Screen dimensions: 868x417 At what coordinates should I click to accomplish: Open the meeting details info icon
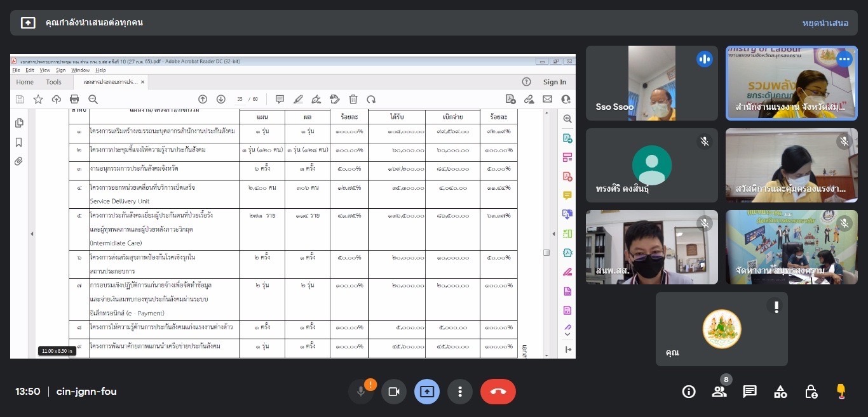[688, 392]
